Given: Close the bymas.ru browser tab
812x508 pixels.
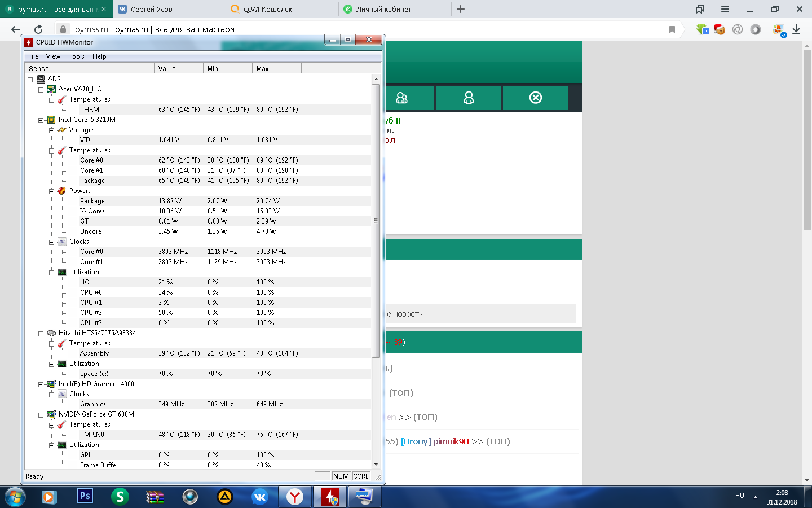Looking at the screenshot, I should click(x=103, y=9).
